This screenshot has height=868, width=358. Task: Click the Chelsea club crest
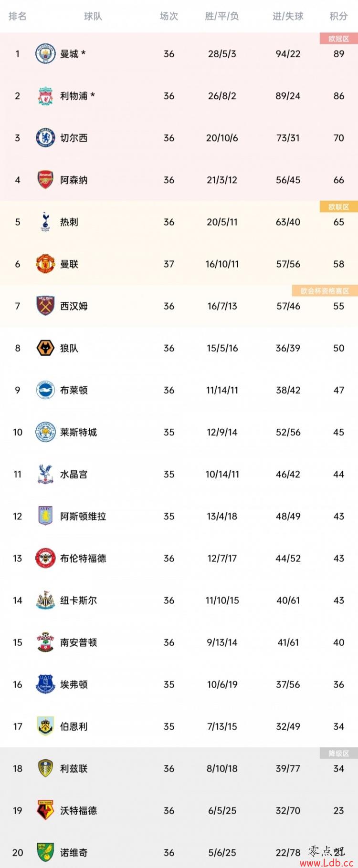[46, 138]
